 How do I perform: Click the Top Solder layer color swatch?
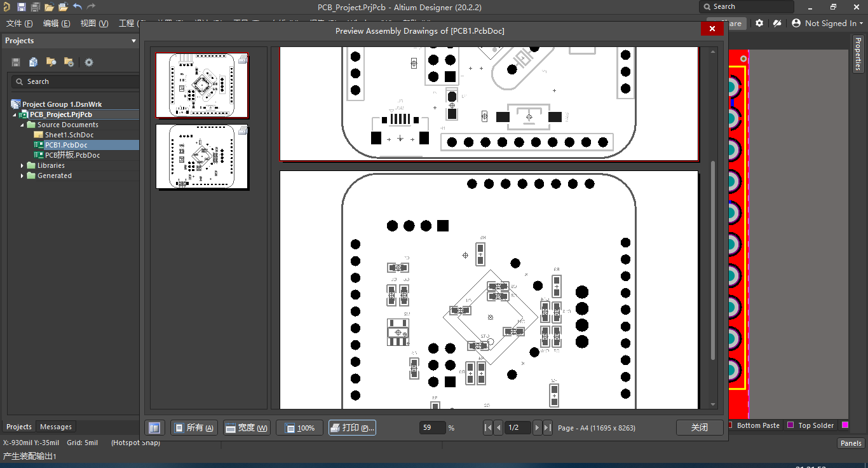791,425
